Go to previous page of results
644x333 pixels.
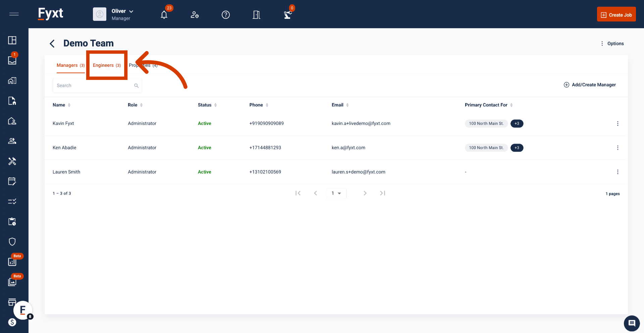pyautogui.click(x=315, y=193)
